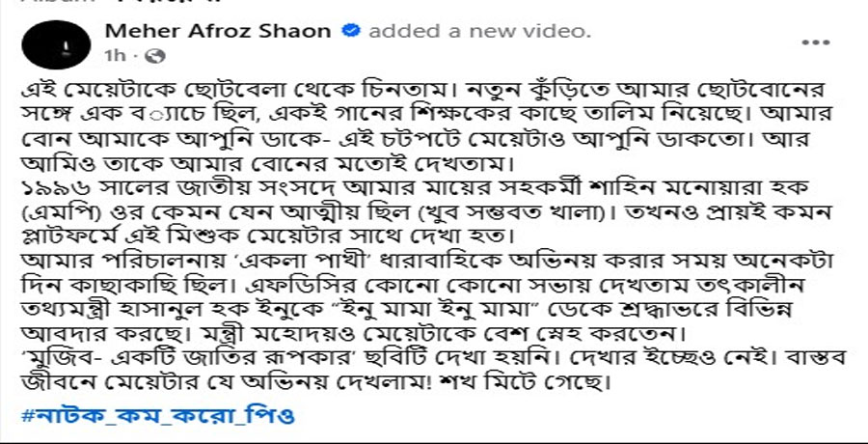
Task: Open the Meher Afroz Shaon name link
Action: point(218,31)
